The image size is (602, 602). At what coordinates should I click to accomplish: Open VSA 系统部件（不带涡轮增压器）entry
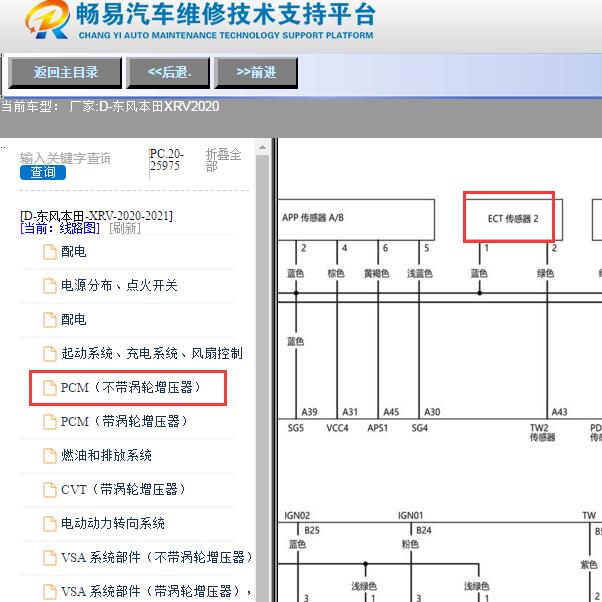pyautogui.click(x=157, y=557)
